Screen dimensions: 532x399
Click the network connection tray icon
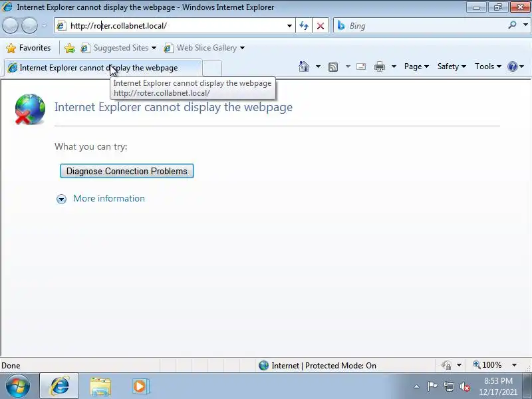(x=448, y=386)
